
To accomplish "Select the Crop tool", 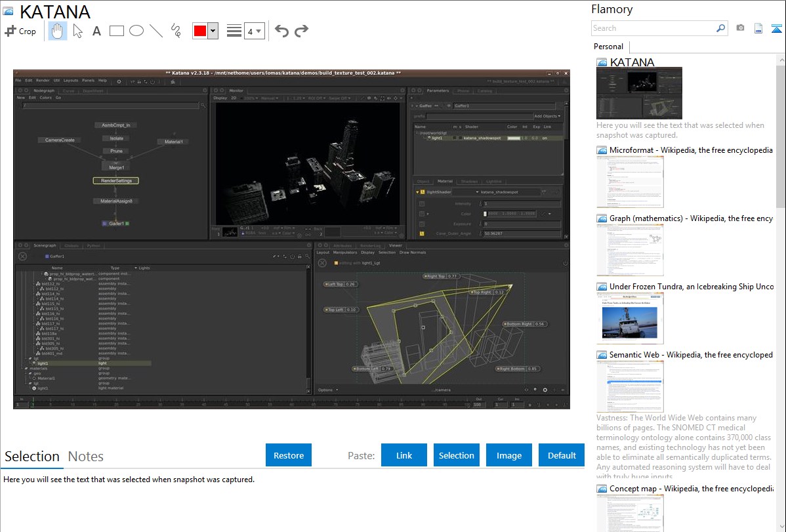I will pos(20,31).
